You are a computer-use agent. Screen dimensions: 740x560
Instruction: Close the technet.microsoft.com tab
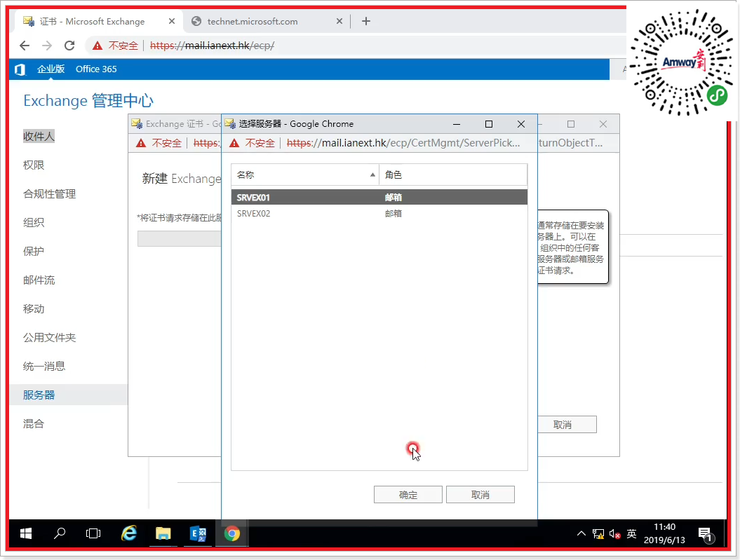tap(339, 21)
